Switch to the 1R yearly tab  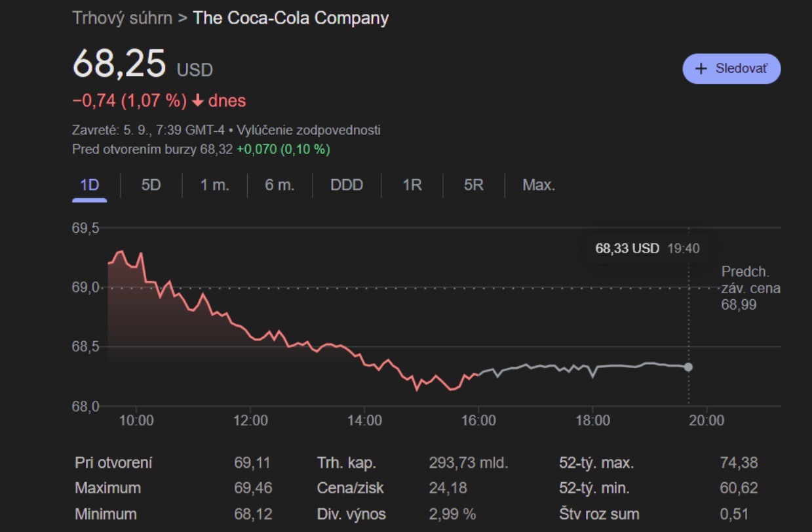pyautogui.click(x=412, y=185)
